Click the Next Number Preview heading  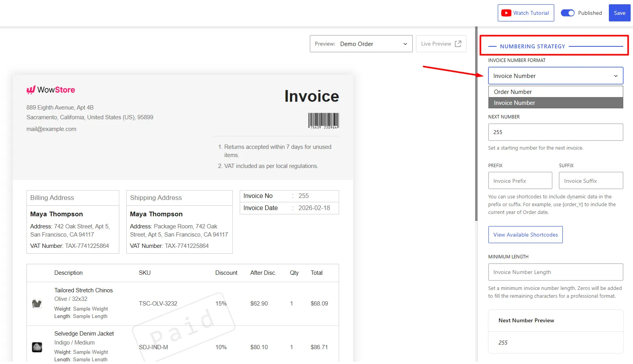pyautogui.click(x=526, y=320)
